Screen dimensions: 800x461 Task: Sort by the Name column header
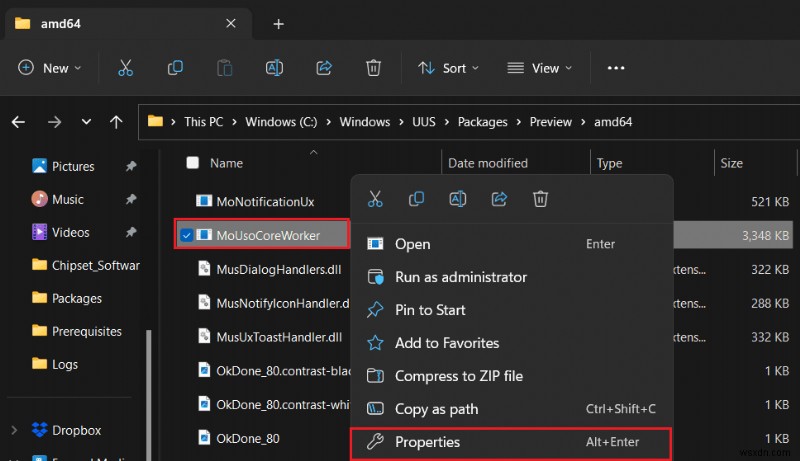[x=227, y=163]
